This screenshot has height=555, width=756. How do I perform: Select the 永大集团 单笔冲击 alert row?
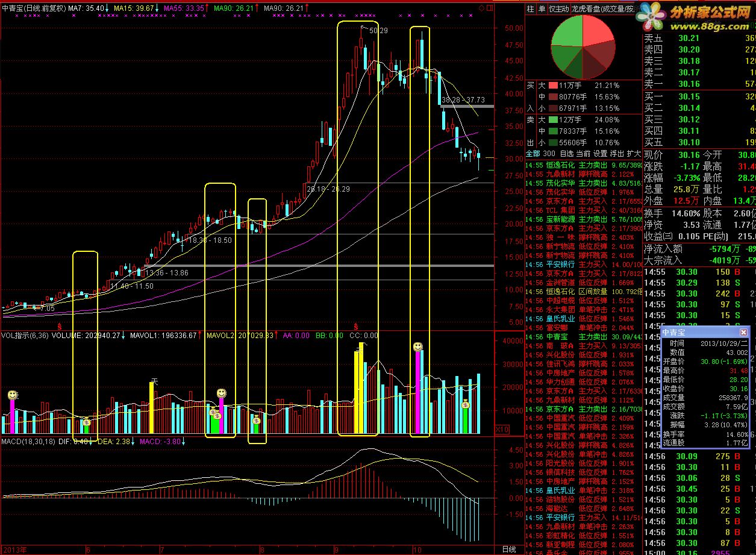pos(584,309)
